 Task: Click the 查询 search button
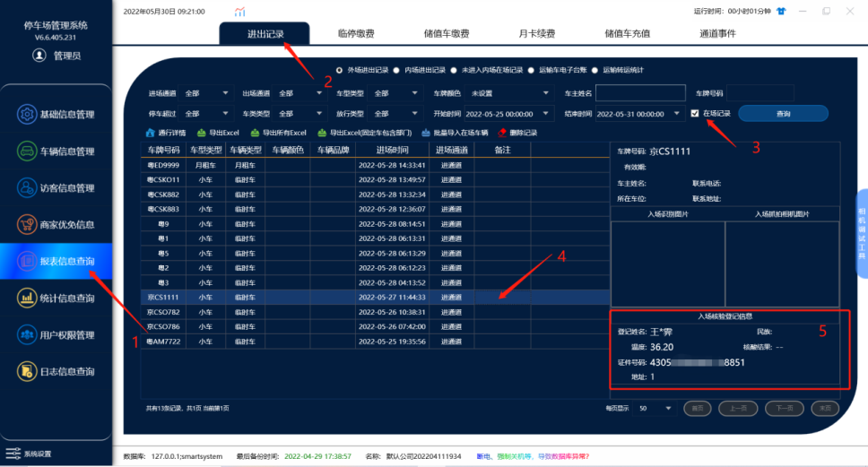pyautogui.click(x=784, y=114)
